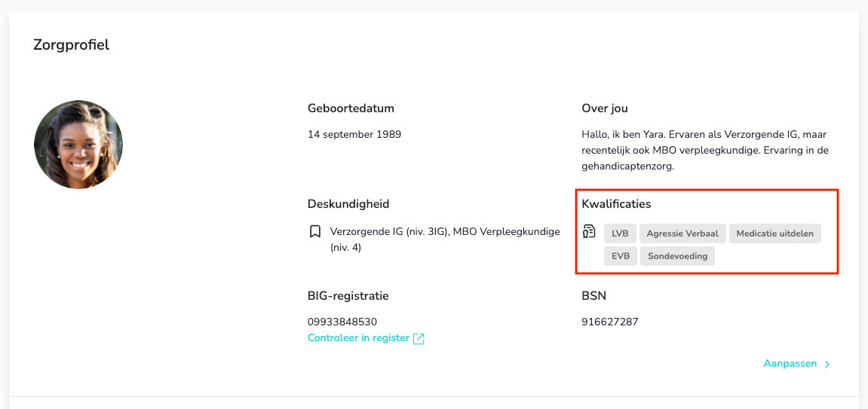Click the BSN number 916627287
Image resolution: width=868 pixels, height=409 pixels.
(610, 322)
